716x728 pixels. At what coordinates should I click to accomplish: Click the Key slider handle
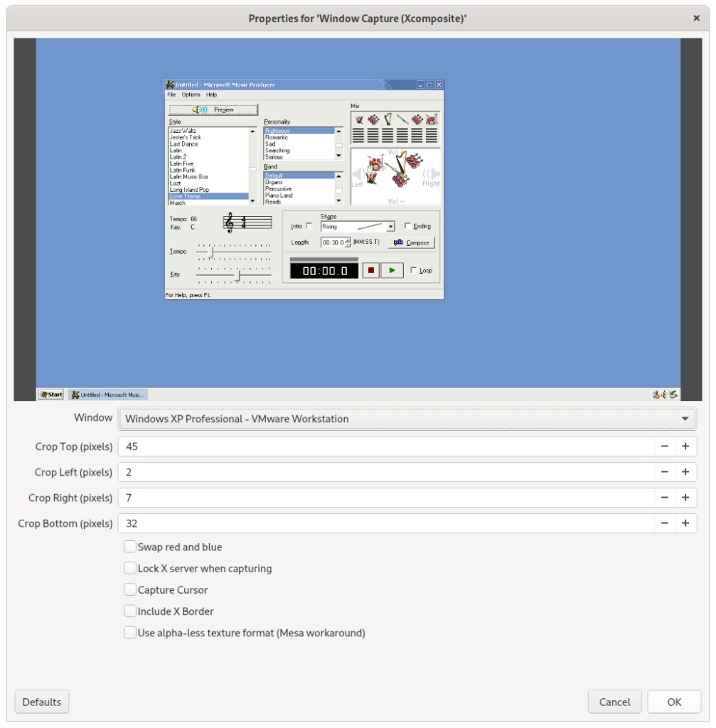[238, 275]
